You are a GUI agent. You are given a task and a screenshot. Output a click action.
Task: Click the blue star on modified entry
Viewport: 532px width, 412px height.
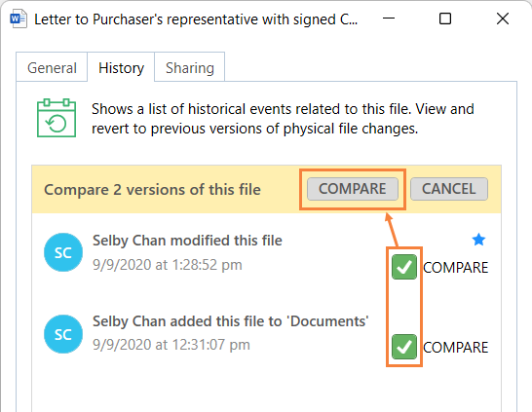[478, 240]
